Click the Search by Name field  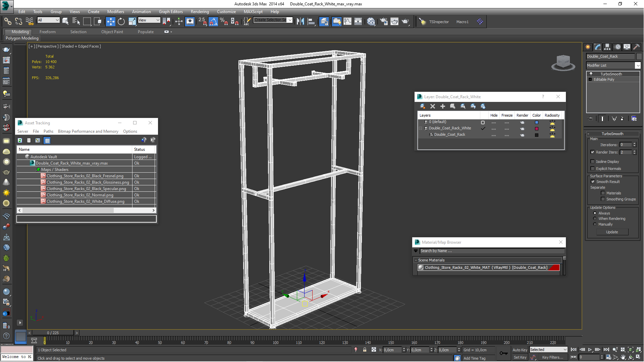coord(492,251)
